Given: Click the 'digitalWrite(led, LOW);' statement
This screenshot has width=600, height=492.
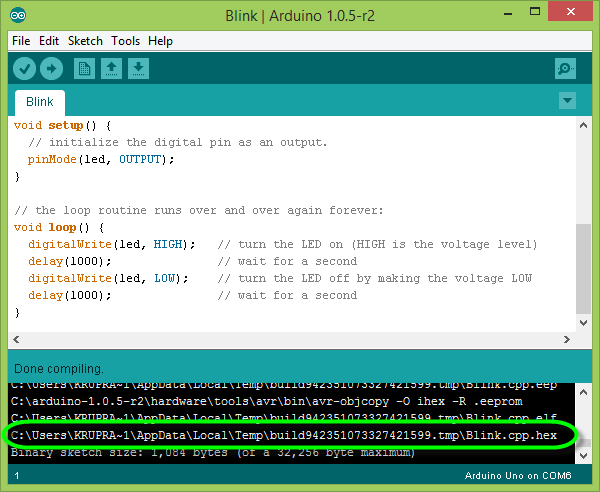Looking at the screenshot, I should 108,278.
